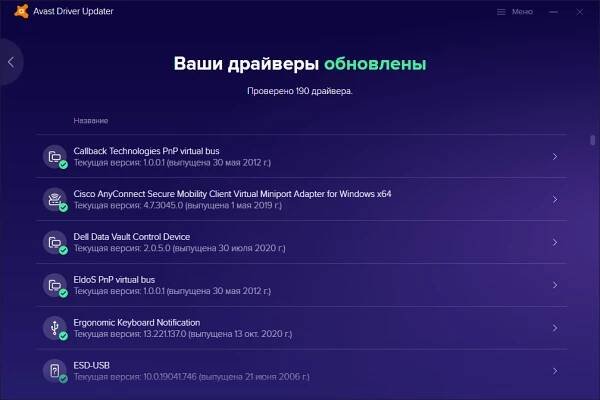
Task: Open the Меню menu
Action: [521, 12]
